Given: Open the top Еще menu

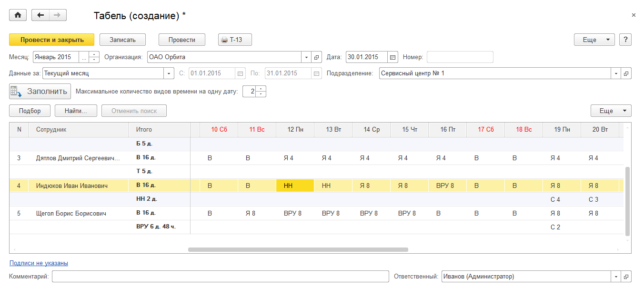Looking at the screenshot, I should point(594,40).
